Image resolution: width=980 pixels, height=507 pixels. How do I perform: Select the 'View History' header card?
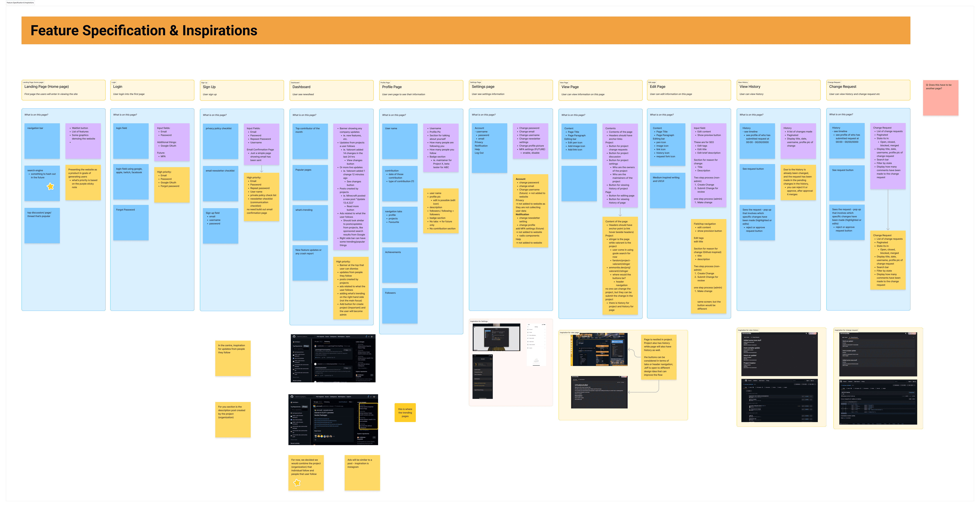point(778,90)
